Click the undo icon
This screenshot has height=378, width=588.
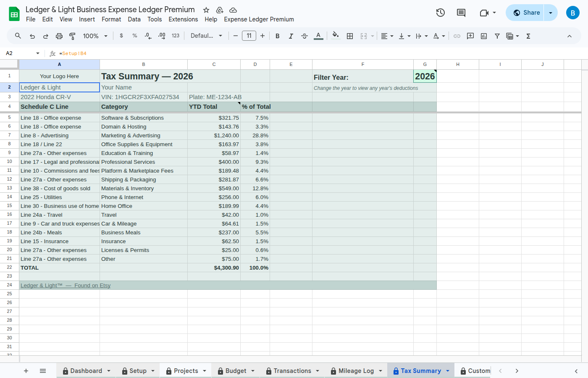coord(32,36)
